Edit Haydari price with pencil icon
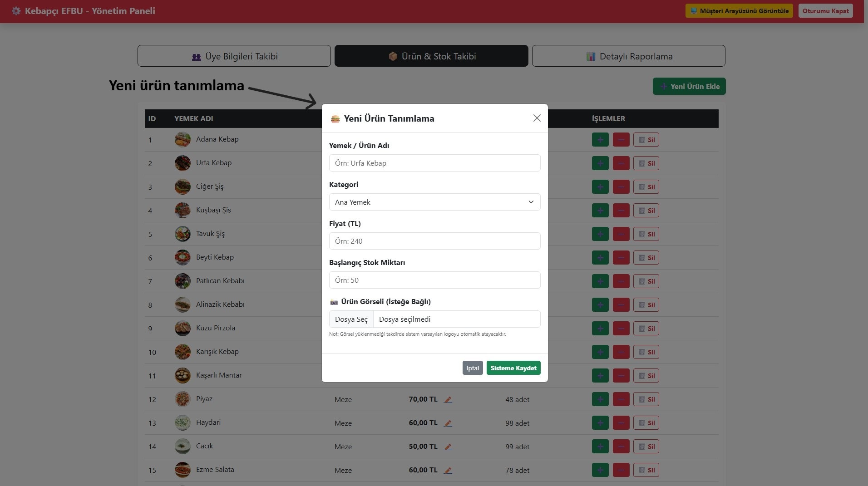Image resolution: width=868 pixels, height=486 pixels. 448,423
